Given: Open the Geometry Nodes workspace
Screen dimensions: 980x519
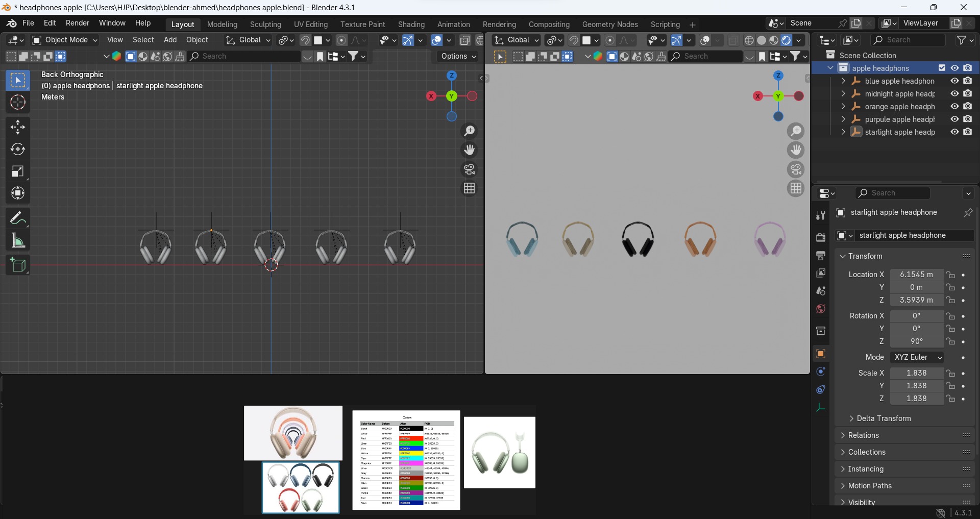Looking at the screenshot, I should click(x=610, y=24).
